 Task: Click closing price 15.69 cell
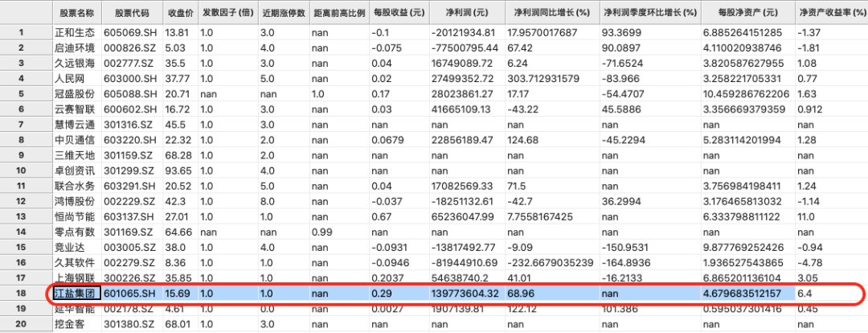(x=181, y=292)
